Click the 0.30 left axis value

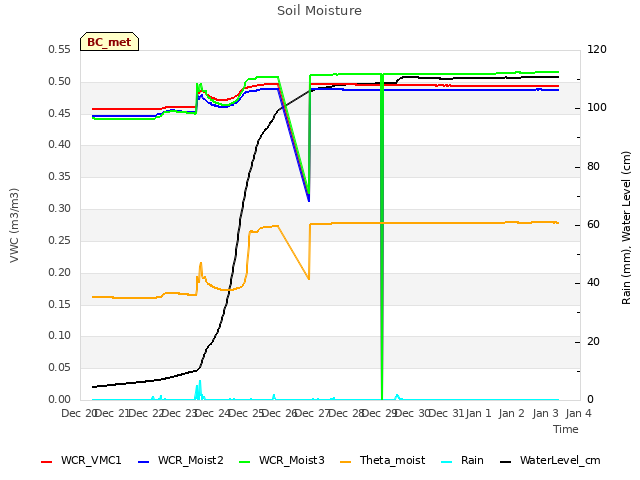(60, 209)
